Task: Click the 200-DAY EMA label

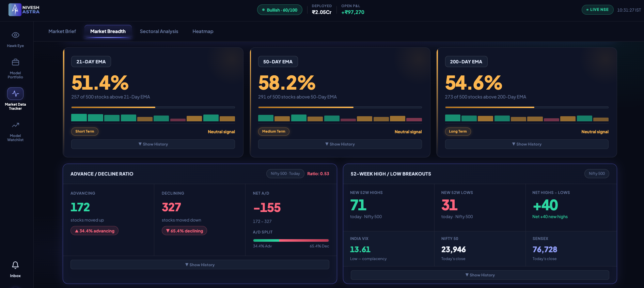Action: (x=466, y=62)
